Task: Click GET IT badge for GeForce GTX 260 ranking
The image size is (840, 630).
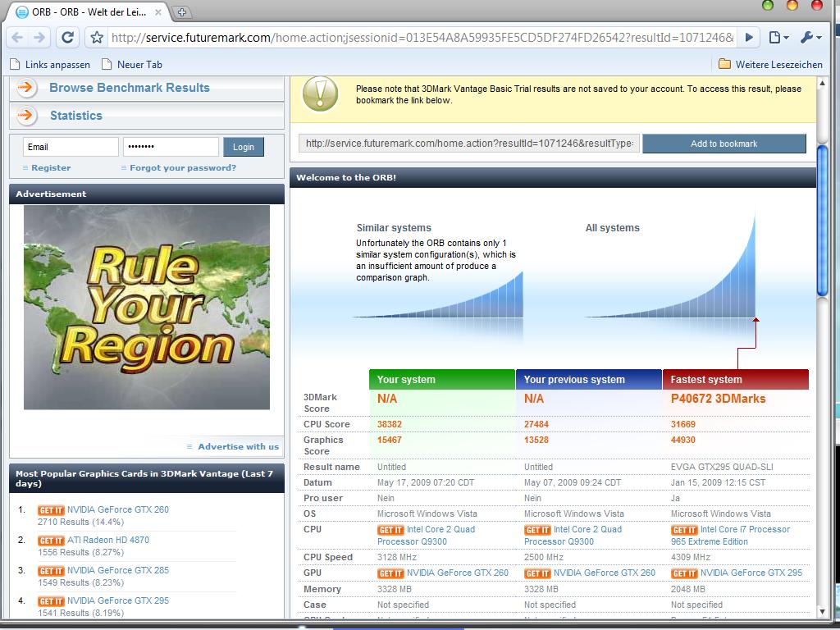Action: point(51,510)
